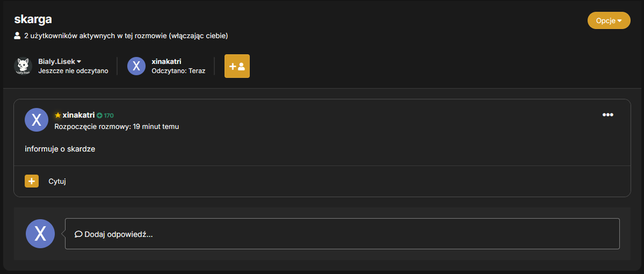
Task: Click the Rozpoczęcie rozmowy timestamp
Action: click(x=117, y=126)
